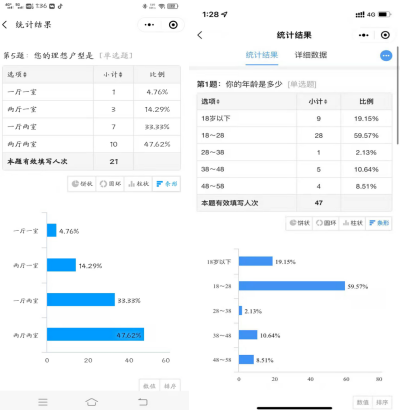Tap the Android home button
The image size is (402, 410).
coord(92,402)
